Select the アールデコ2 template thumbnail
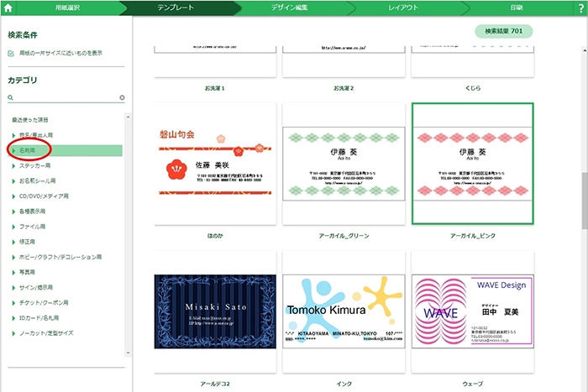This screenshot has width=588, height=392. pyautogui.click(x=215, y=311)
